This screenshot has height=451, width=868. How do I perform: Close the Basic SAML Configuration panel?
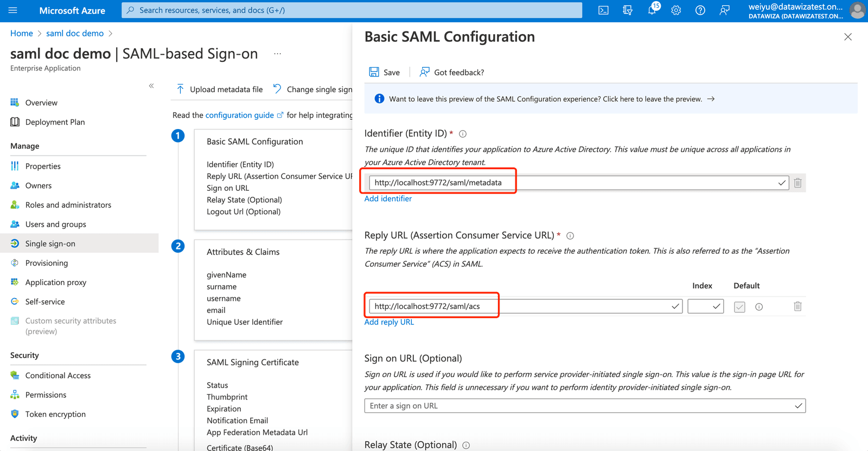pos(848,37)
